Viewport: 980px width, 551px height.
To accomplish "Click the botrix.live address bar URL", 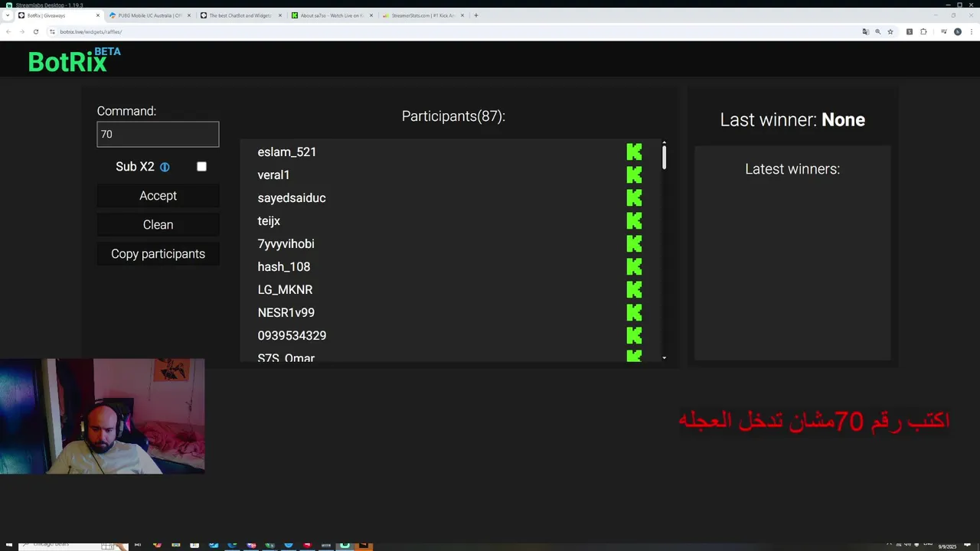I will (91, 31).
